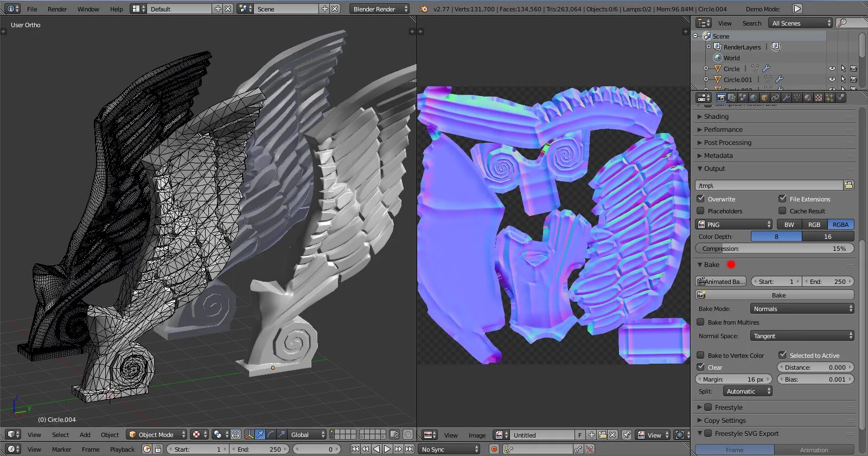Open the Constraints properties tab (chain icon)
Screen dimensions: 868x456
775,98
